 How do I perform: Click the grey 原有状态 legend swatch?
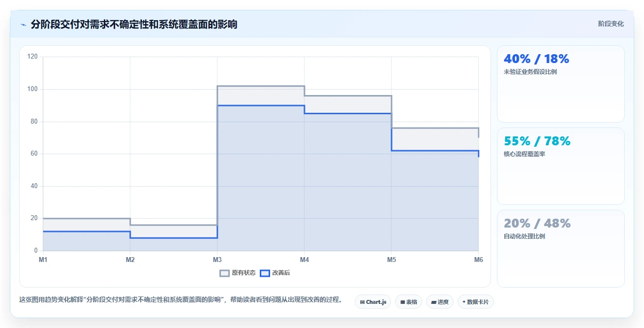coord(225,273)
